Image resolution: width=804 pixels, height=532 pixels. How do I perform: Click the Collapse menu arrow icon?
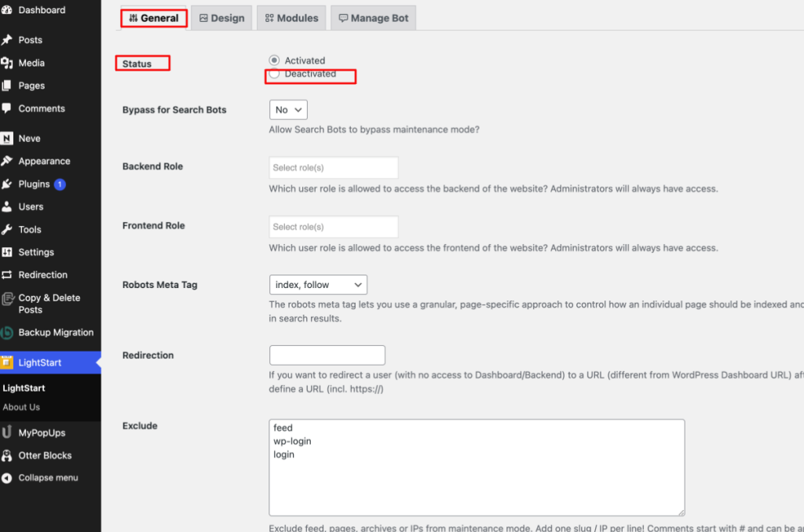[x=6, y=478]
